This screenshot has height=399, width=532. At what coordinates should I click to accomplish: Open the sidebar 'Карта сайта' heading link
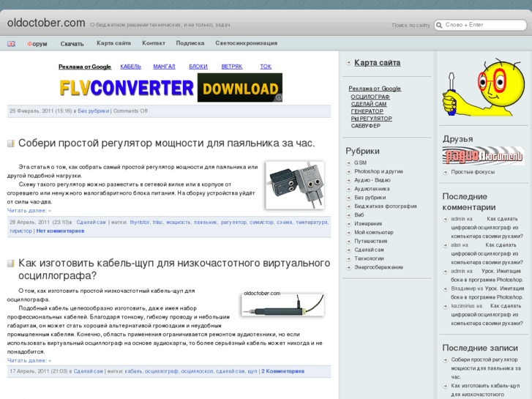(378, 63)
